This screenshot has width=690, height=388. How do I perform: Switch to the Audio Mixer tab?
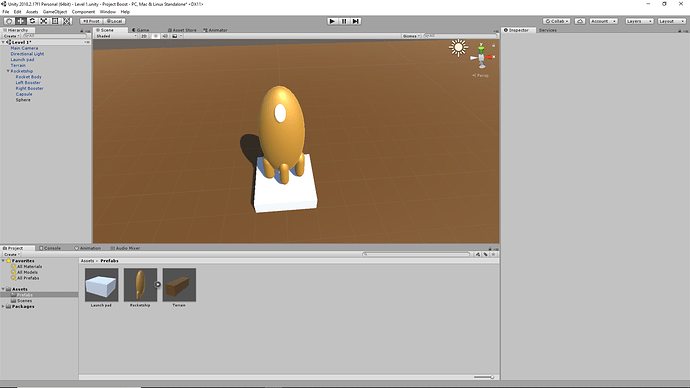(125, 248)
